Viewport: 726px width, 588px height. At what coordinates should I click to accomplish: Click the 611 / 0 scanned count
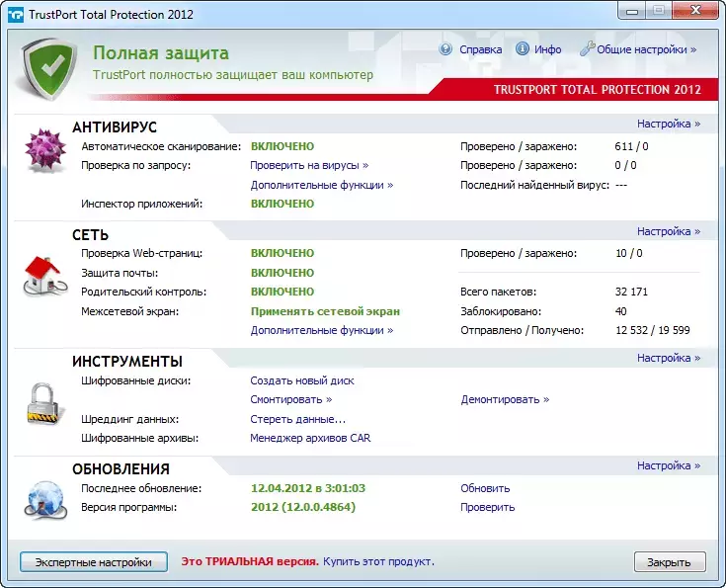coord(631,146)
